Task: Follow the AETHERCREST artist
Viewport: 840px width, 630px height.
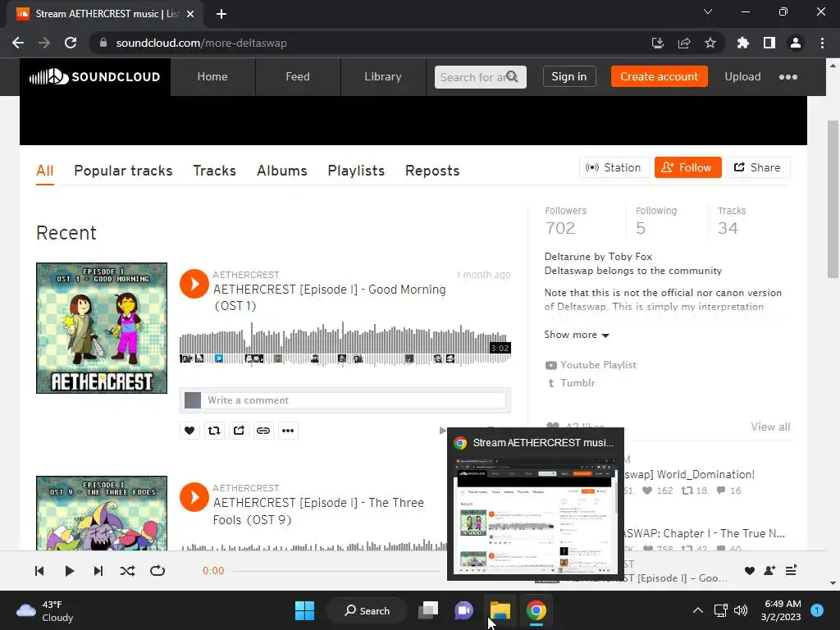Action: pyautogui.click(x=688, y=167)
